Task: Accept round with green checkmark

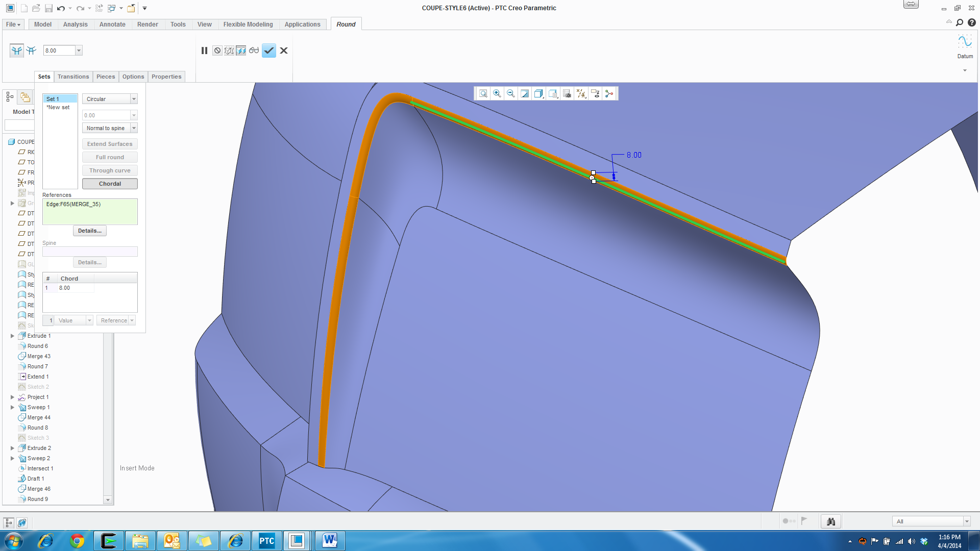Action: 269,51
